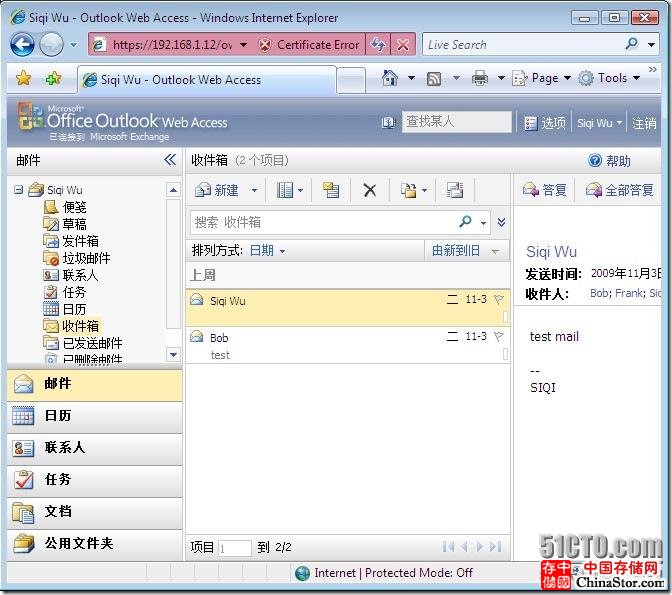Click the IE Home icon

tap(390, 78)
